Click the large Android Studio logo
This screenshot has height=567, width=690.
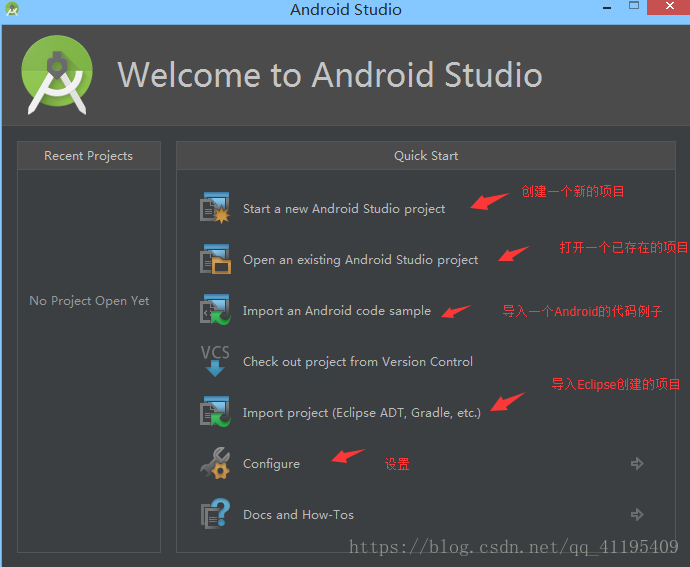(57, 75)
